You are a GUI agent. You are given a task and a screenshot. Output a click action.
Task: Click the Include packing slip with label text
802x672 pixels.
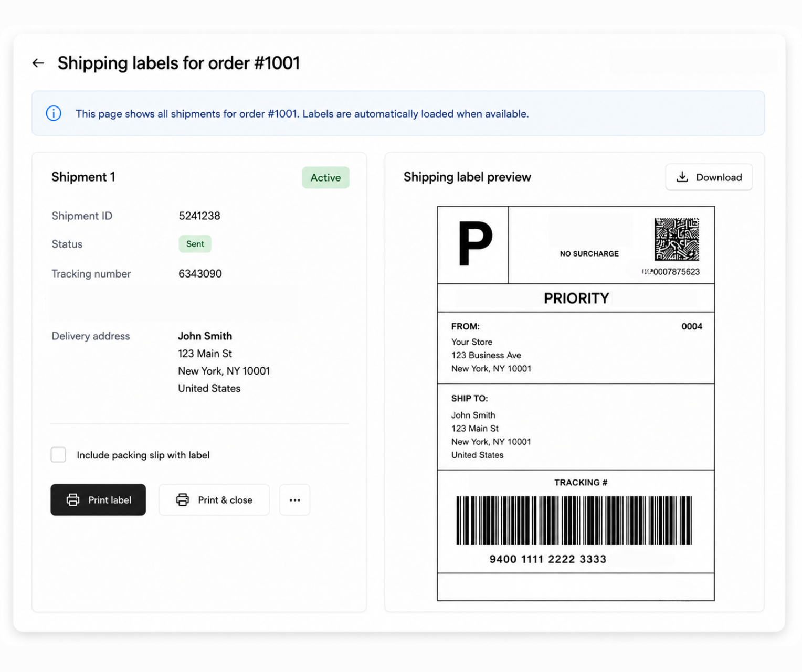(143, 455)
